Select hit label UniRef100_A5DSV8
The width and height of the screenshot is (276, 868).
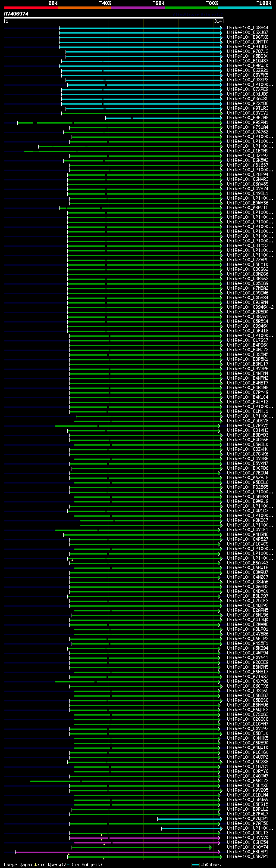pyautogui.click(x=248, y=421)
